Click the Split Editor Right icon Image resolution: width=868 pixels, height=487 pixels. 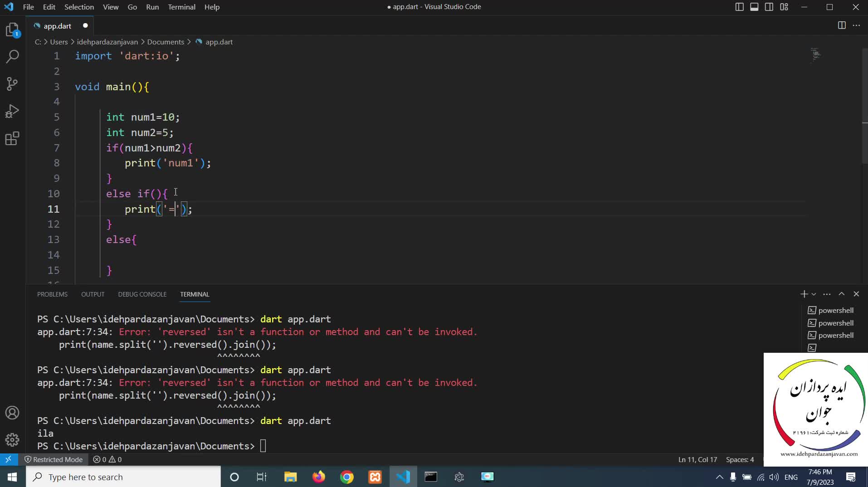(x=841, y=25)
